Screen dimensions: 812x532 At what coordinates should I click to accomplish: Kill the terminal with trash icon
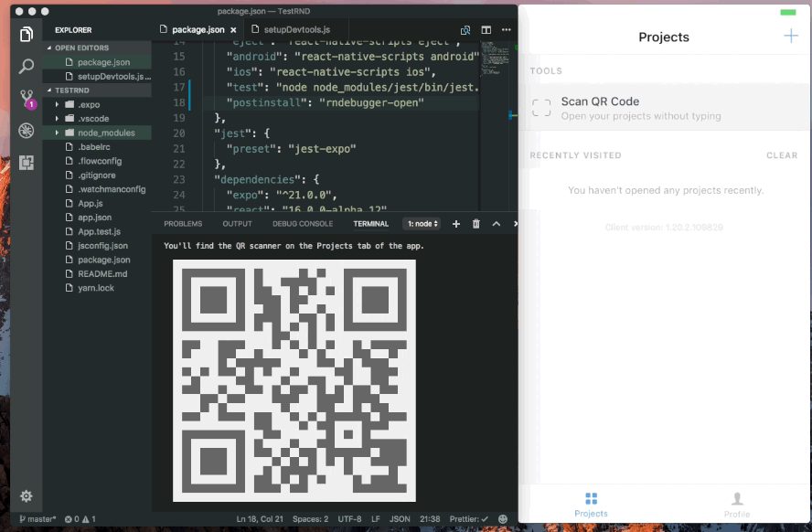click(x=475, y=224)
